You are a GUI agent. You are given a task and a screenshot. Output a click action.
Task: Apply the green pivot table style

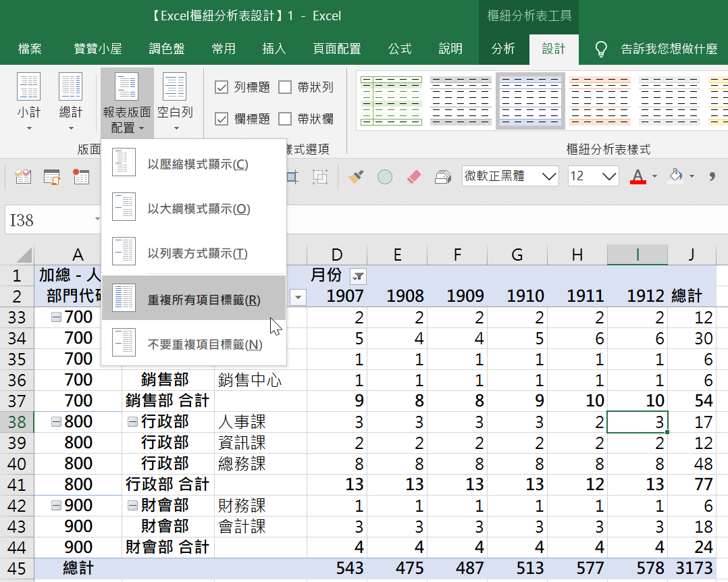coord(392,101)
